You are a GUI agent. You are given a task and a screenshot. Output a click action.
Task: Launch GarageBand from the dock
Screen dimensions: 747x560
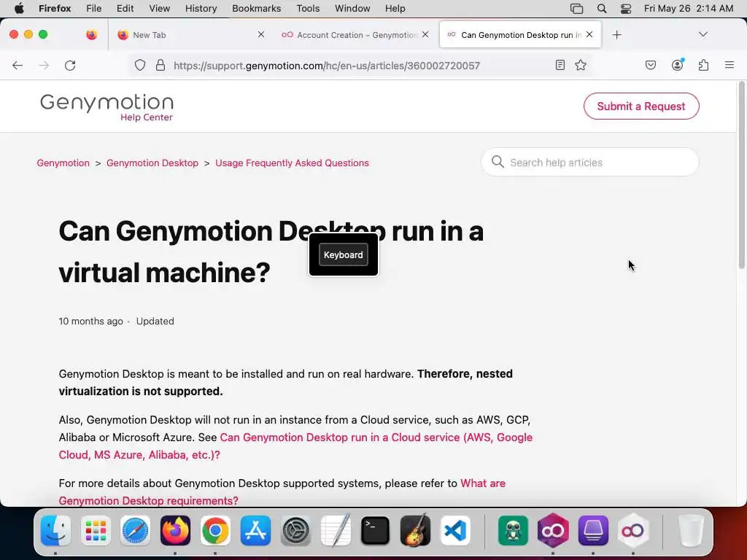415,531
